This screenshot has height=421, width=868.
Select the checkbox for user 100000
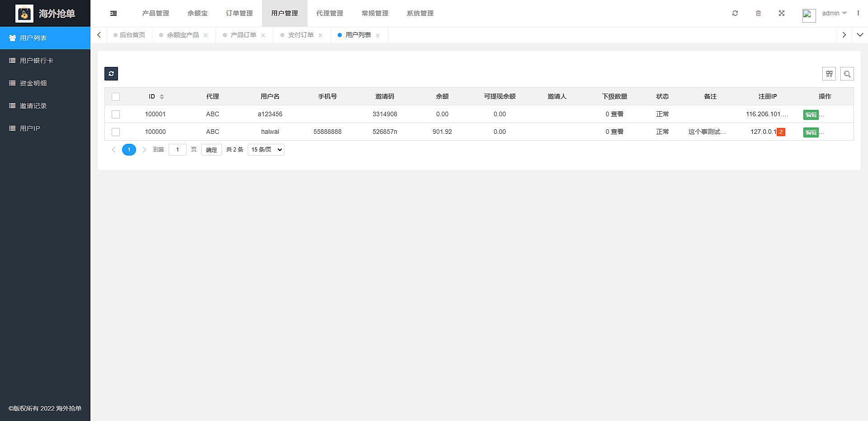116,132
